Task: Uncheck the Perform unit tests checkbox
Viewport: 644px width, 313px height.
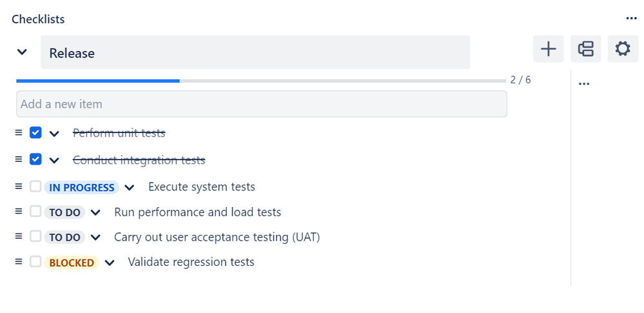Action: pos(36,133)
